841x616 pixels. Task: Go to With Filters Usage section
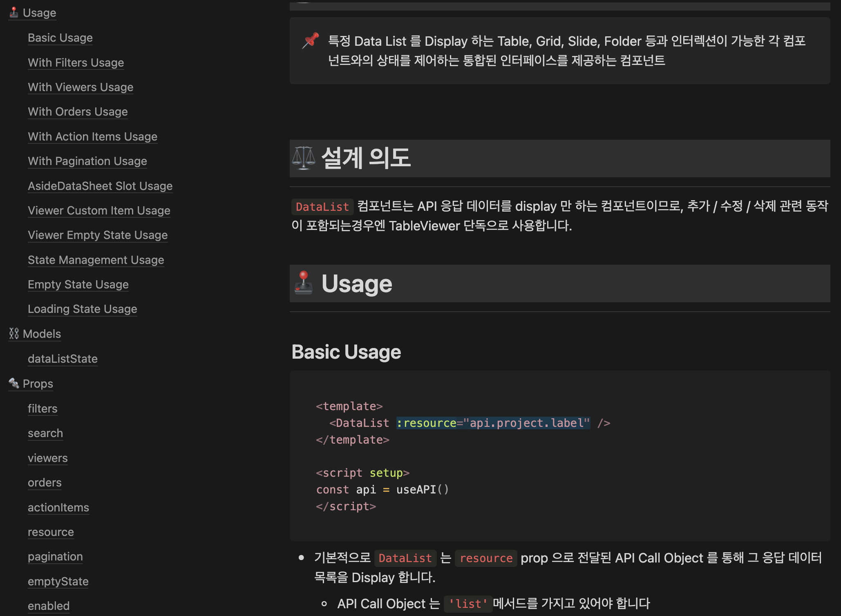click(x=76, y=62)
